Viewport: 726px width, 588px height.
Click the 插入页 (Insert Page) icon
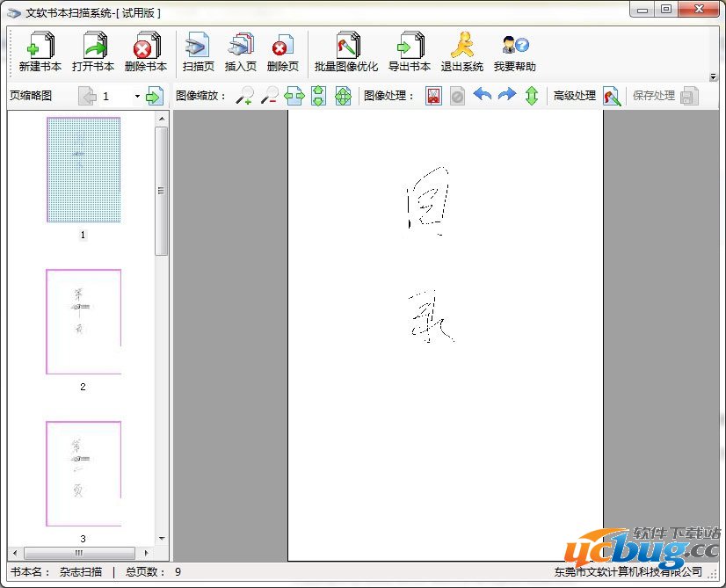pyautogui.click(x=240, y=46)
